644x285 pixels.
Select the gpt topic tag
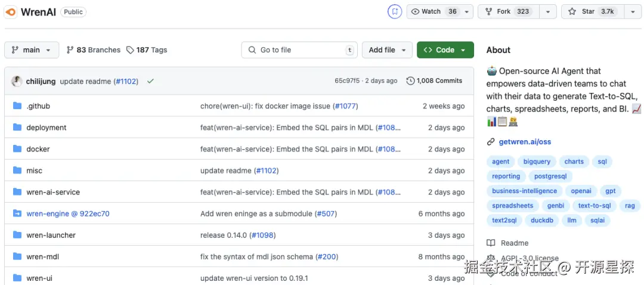[611, 191]
